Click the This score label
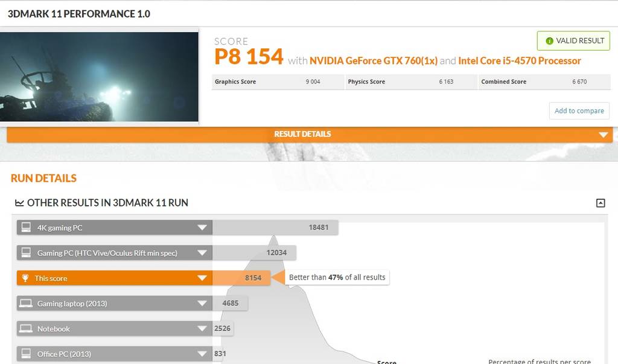This screenshot has height=364, width=618. 51,278
